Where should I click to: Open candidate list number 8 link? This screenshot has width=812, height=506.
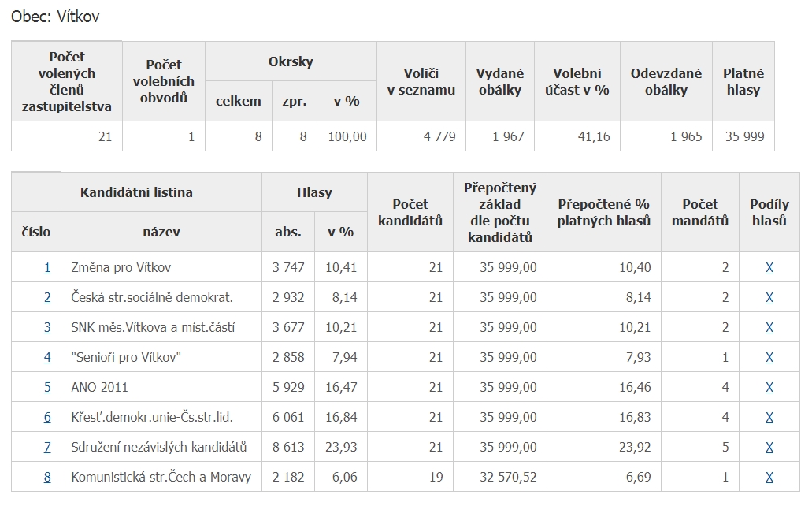pyautogui.click(x=47, y=477)
